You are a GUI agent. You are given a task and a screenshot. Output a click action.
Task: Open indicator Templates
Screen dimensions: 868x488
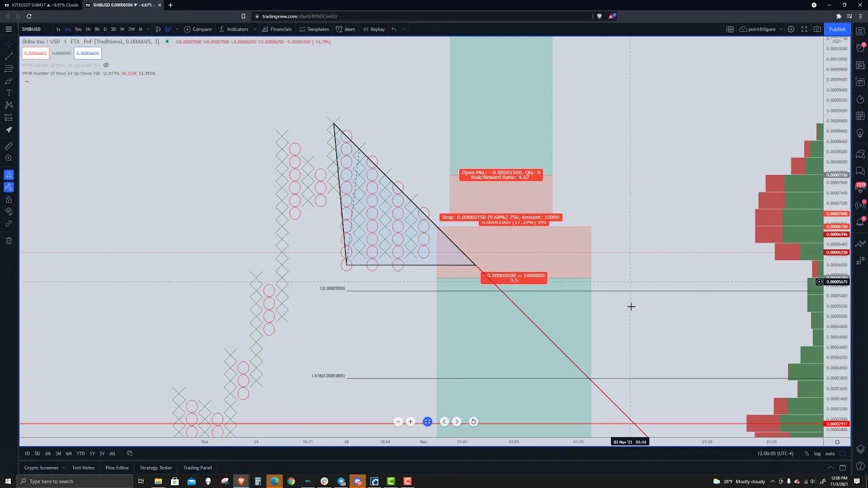click(314, 29)
